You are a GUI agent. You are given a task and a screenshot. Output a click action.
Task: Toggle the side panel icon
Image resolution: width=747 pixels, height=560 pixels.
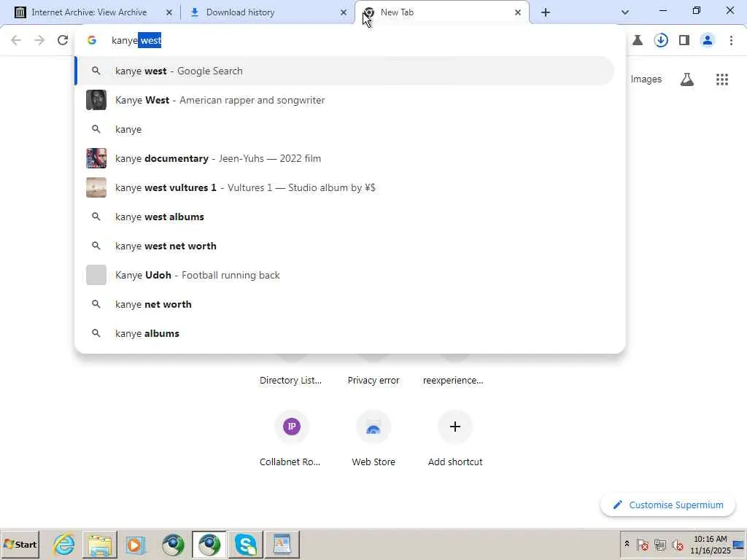pos(684,41)
